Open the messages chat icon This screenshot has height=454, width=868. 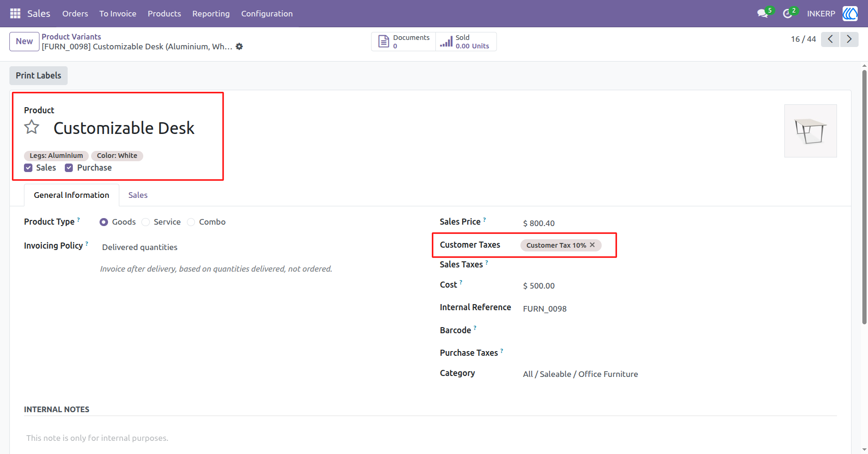pos(763,14)
